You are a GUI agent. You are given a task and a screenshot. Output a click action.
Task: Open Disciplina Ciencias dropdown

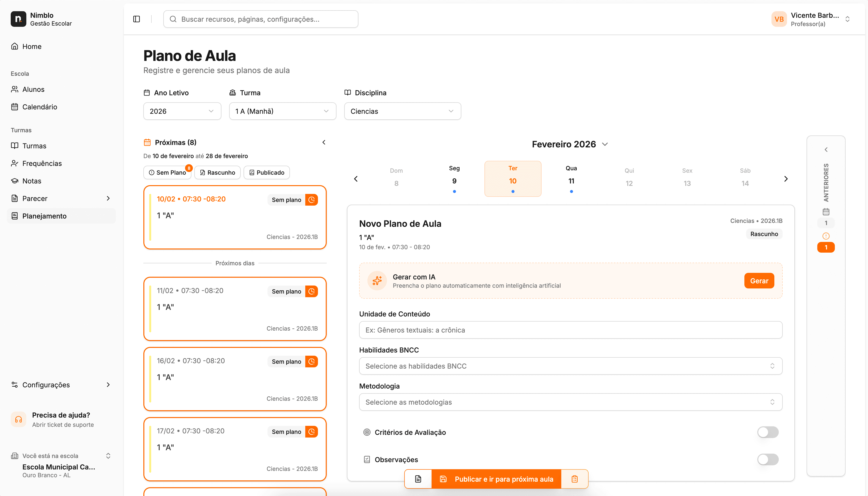pyautogui.click(x=402, y=111)
